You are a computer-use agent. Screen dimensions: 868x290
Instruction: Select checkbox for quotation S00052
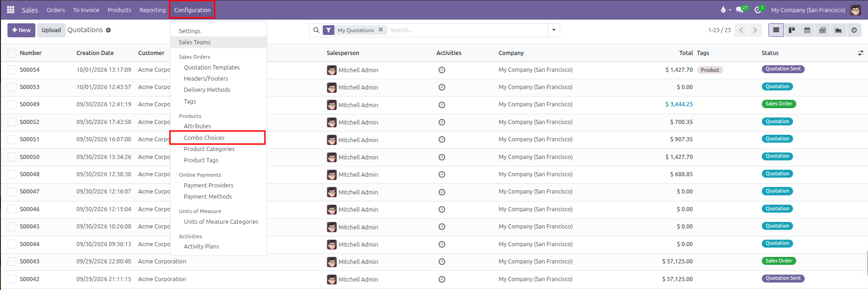[x=12, y=122]
